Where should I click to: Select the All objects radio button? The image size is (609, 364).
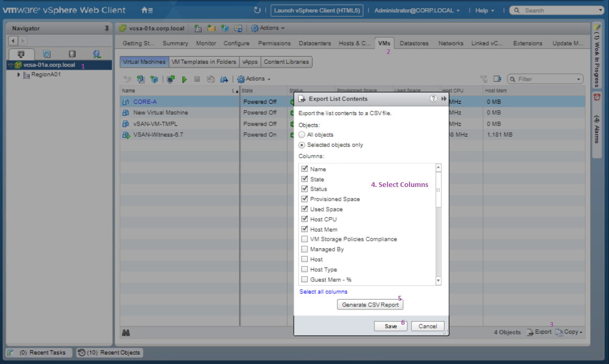(303, 134)
